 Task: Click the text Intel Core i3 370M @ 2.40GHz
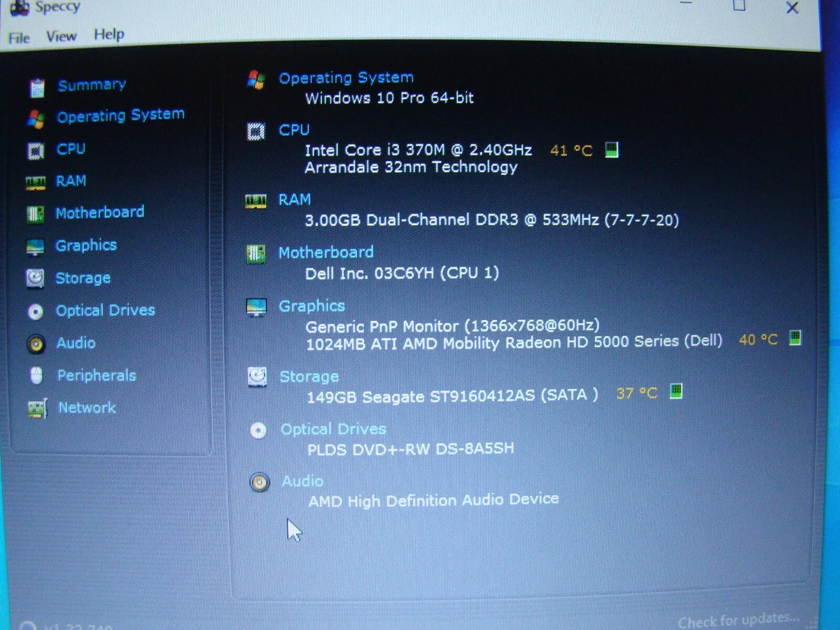[419, 150]
